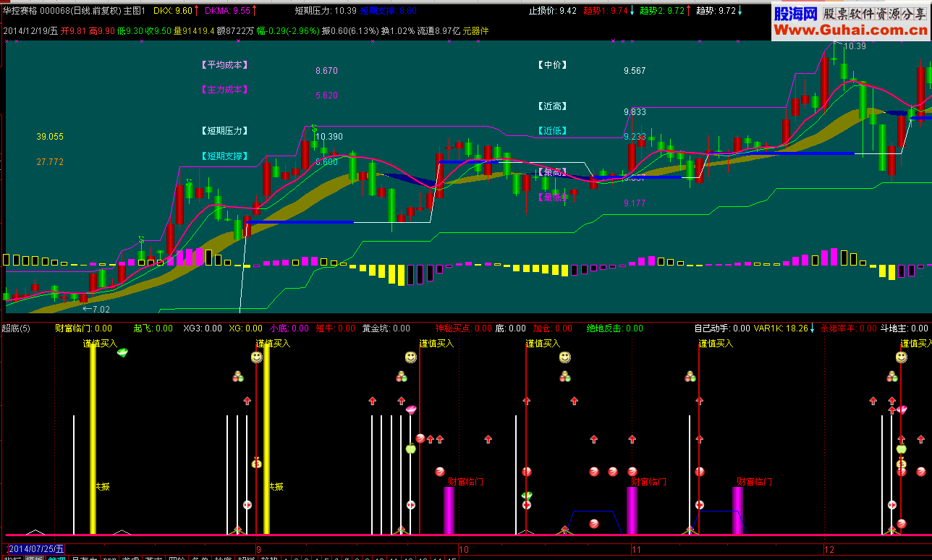Viewport: 932px width, 560px height.
Task: Click the 39.055 value on chart
Action: pyautogui.click(x=50, y=137)
